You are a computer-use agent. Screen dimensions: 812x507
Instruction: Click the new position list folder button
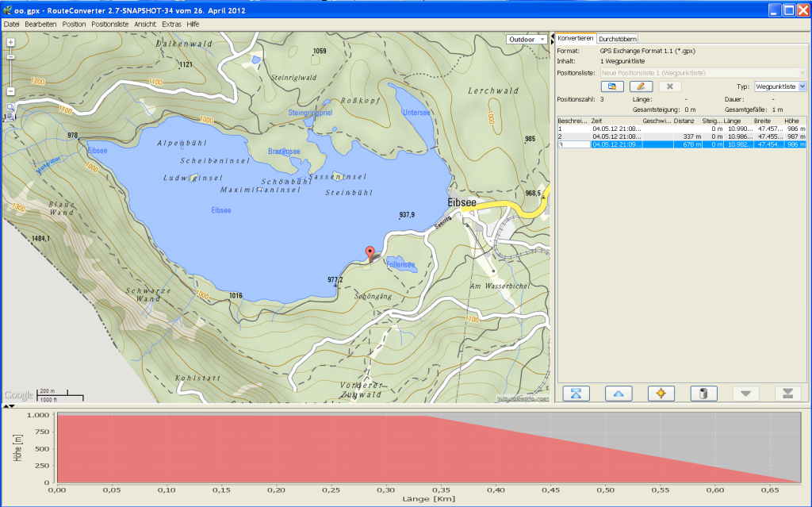[612, 86]
